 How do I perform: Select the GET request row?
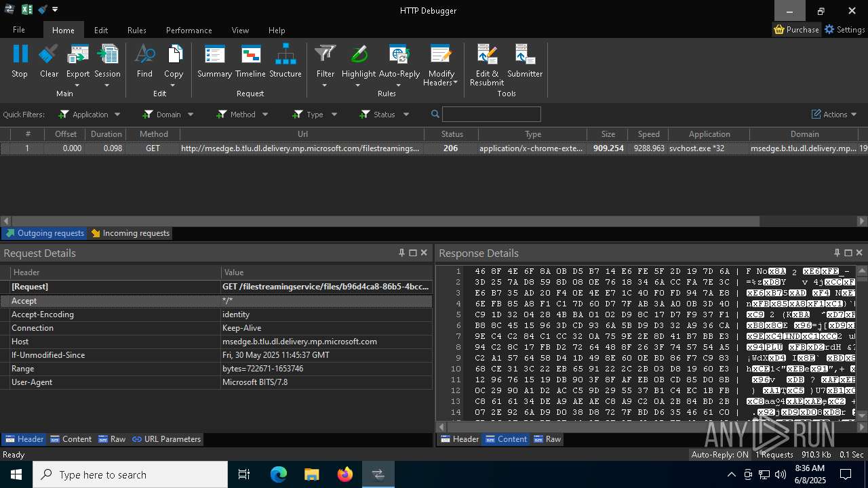434,148
